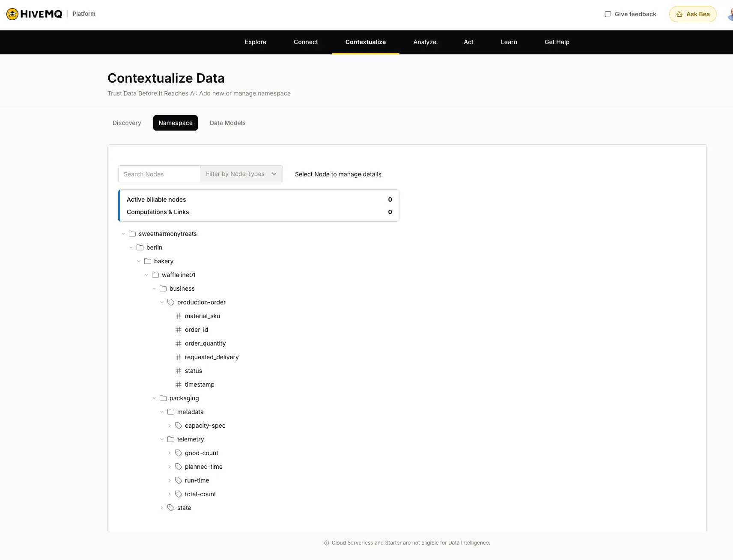
Task: Collapse the bakery node chevron
Action: 139,261
